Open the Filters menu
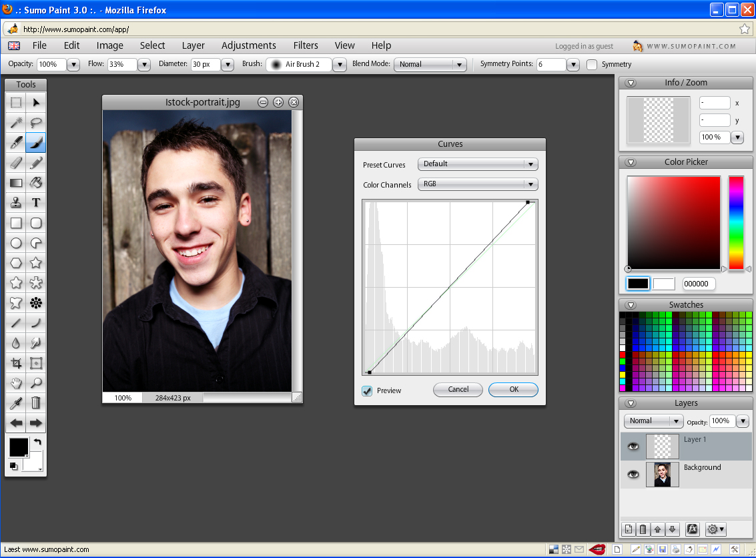756x558 pixels. tap(306, 45)
